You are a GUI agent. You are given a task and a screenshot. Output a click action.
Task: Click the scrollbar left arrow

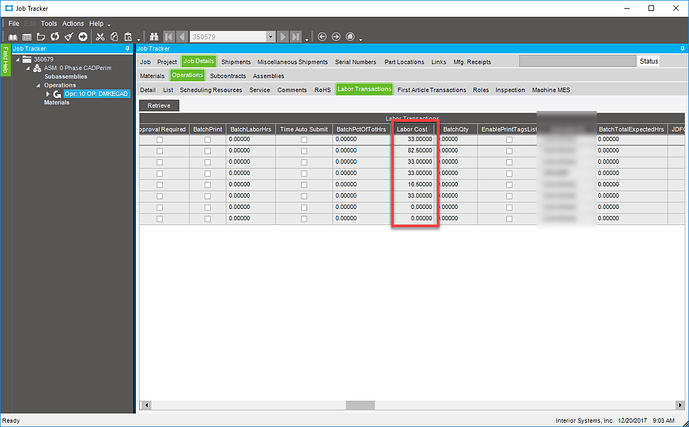tap(147, 405)
